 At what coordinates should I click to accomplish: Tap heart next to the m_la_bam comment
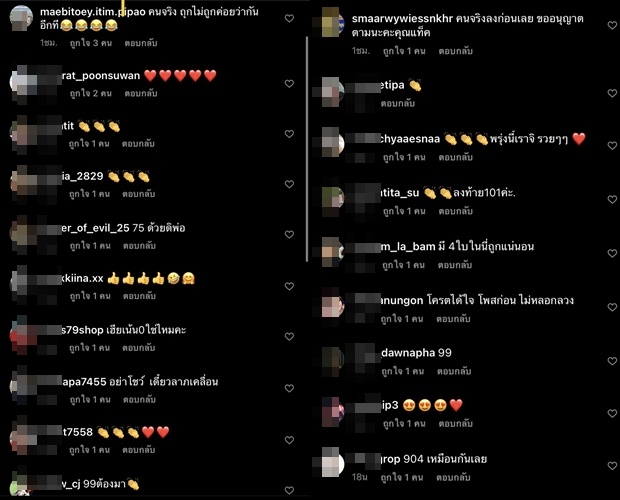pos(612,253)
